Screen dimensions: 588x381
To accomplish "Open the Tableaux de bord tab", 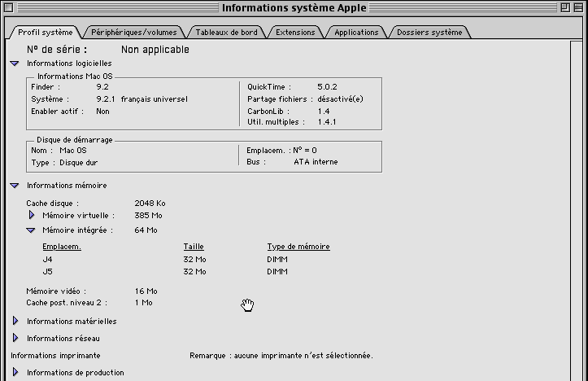I will tap(227, 33).
